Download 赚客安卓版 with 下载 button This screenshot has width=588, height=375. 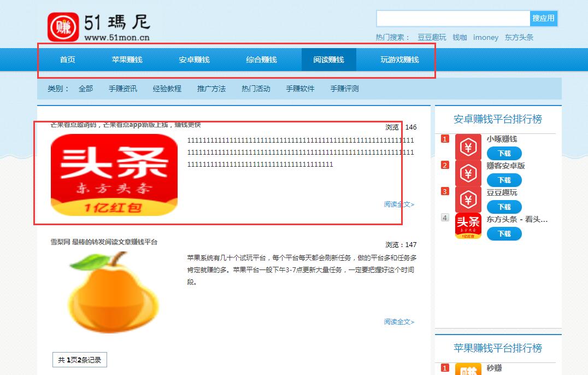pos(504,180)
